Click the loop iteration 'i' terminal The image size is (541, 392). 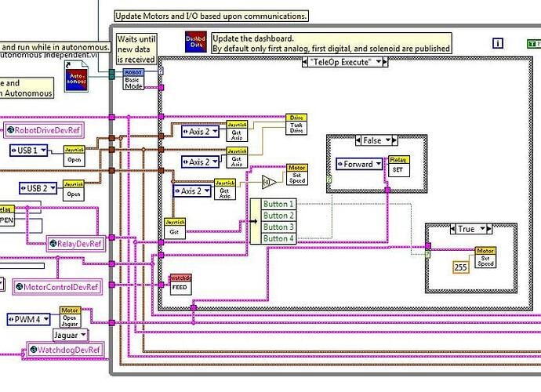(x=498, y=43)
